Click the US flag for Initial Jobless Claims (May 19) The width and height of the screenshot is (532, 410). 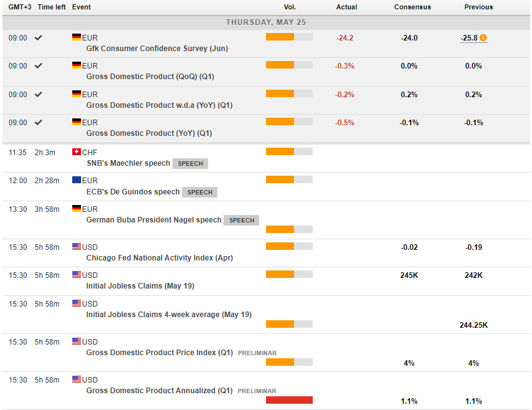[77, 275]
